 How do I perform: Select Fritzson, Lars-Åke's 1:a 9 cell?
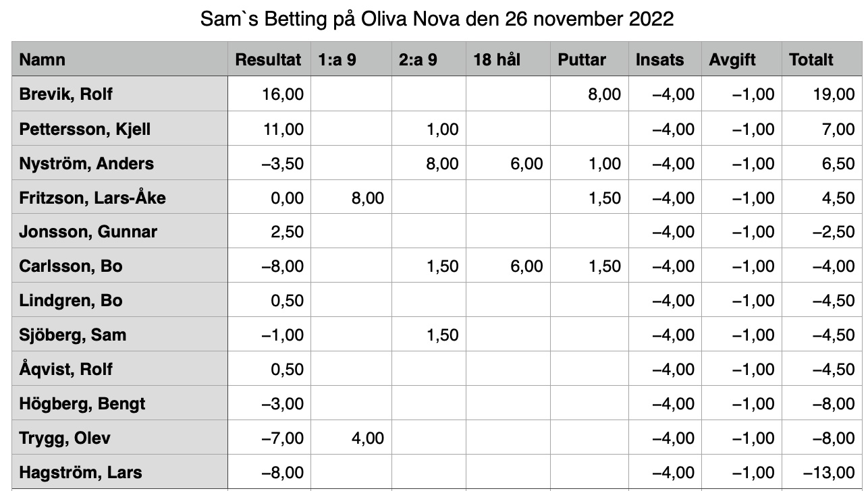tap(350, 198)
